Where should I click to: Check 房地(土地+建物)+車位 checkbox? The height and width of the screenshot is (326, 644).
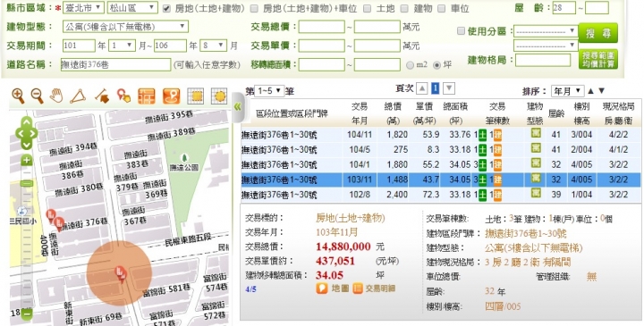[255, 9]
